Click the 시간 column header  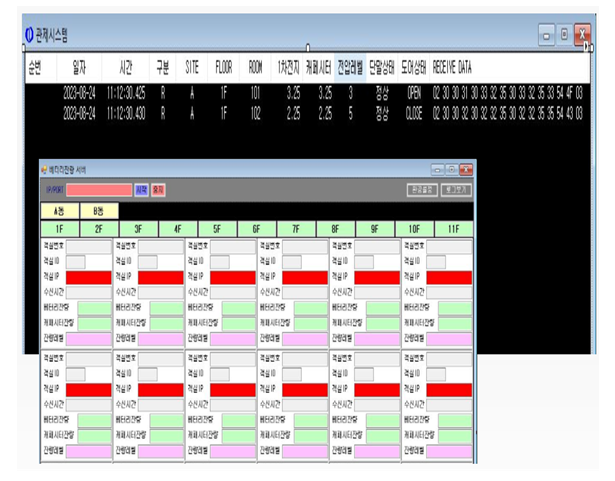pos(126,68)
